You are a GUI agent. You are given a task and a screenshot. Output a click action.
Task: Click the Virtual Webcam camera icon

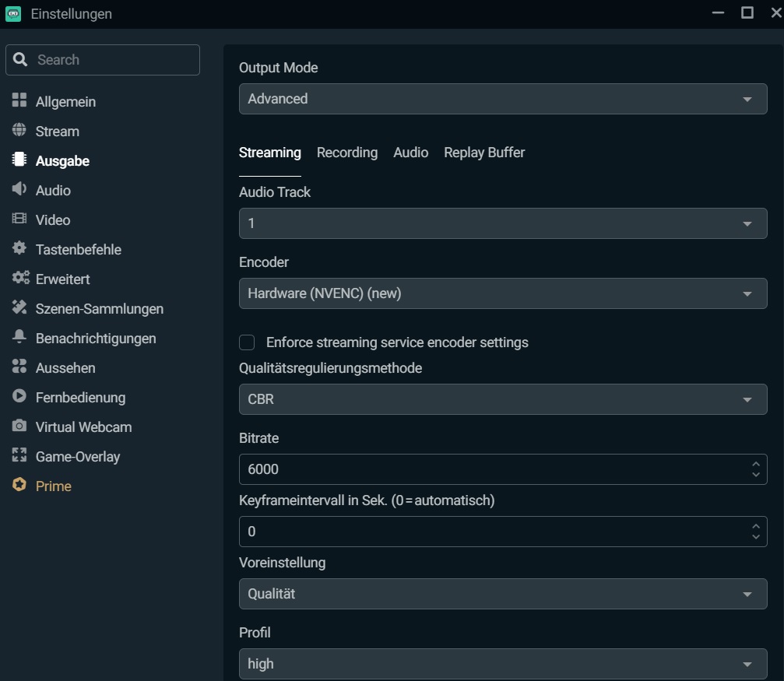[x=19, y=427]
